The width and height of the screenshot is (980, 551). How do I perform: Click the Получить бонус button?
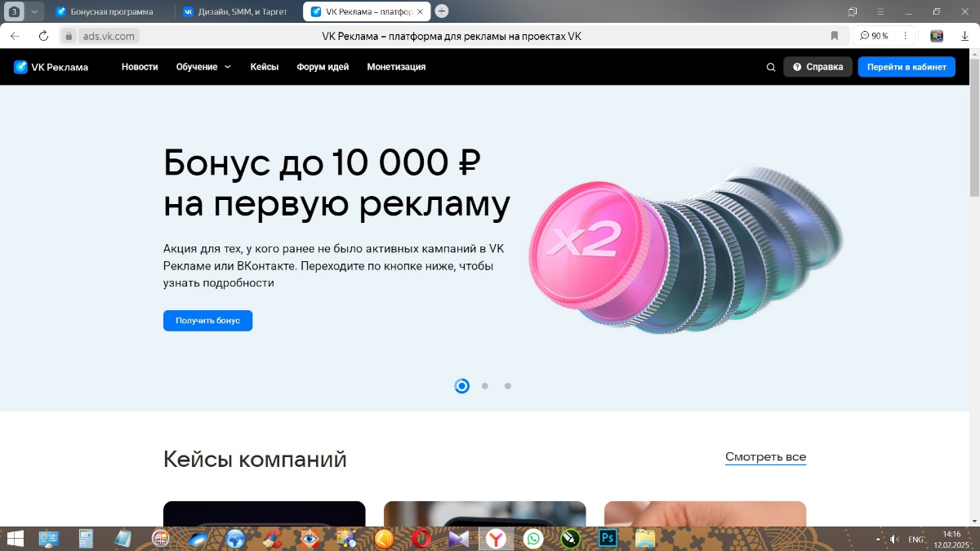207,320
